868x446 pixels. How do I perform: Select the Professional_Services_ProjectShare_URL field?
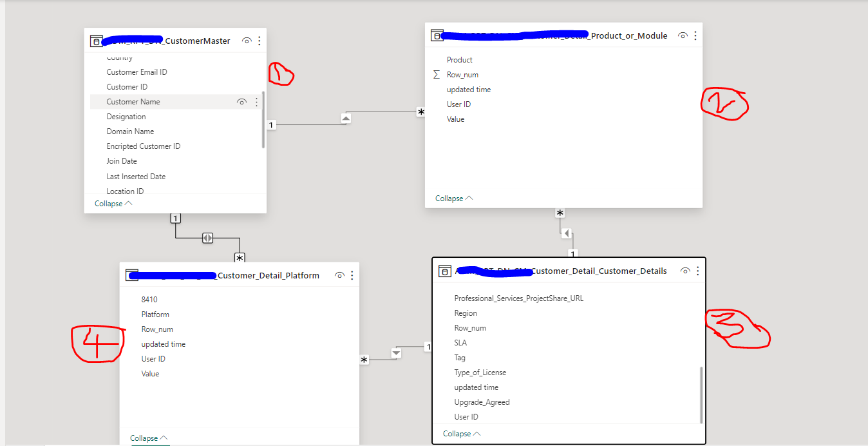coord(519,298)
